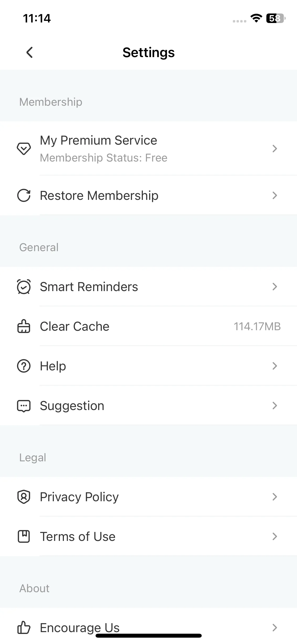Tap the Suggestion chat bubble icon
The image size is (297, 644).
pos(24,406)
